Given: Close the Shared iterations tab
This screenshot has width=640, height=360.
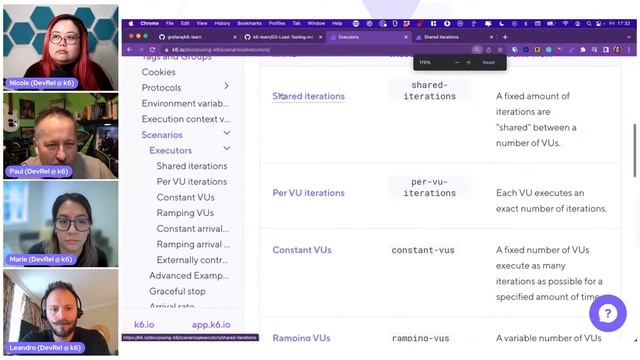Looking at the screenshot, I should point(491,37).
